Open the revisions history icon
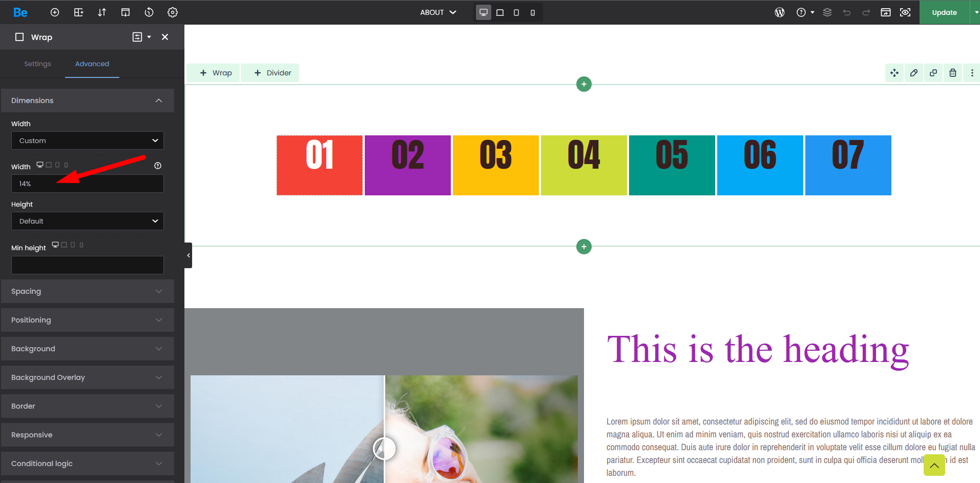This screenshot has height=483, width=980. tap(149, 12)
